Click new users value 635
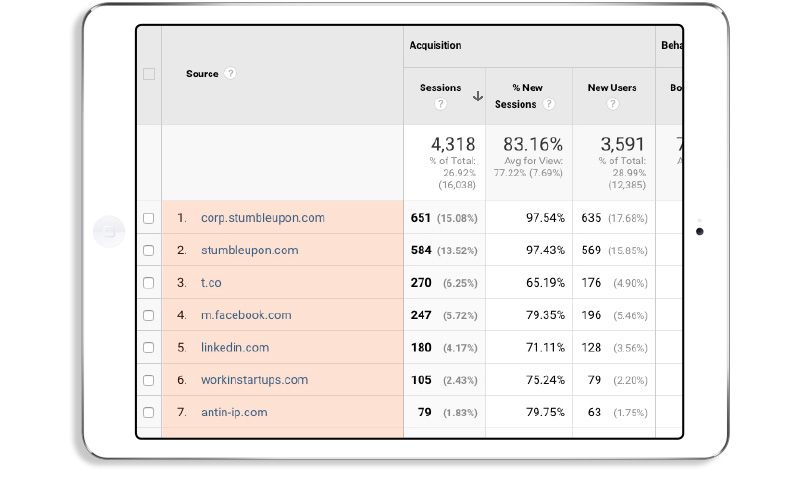This screenshot has height=480, width=800. 591,218
